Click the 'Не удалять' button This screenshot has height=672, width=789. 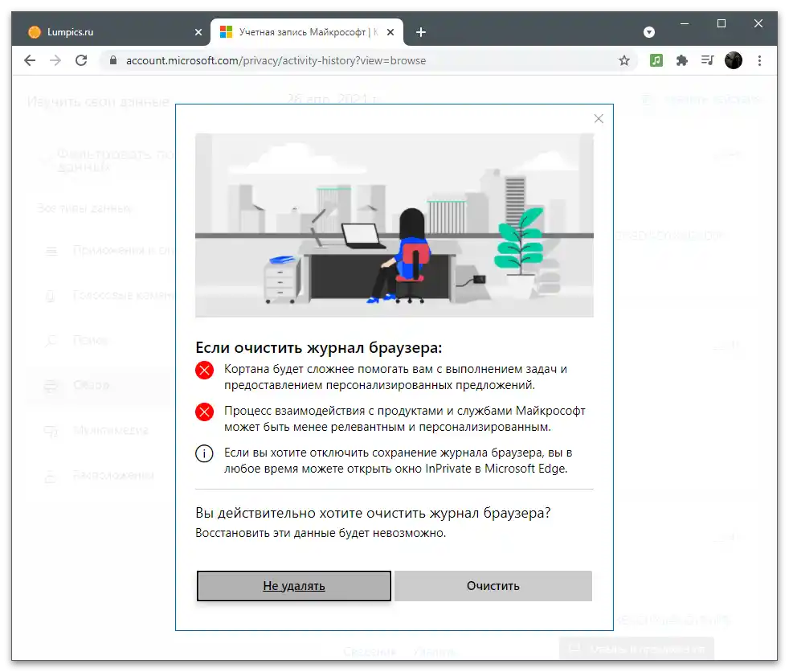tap(294, 585)
